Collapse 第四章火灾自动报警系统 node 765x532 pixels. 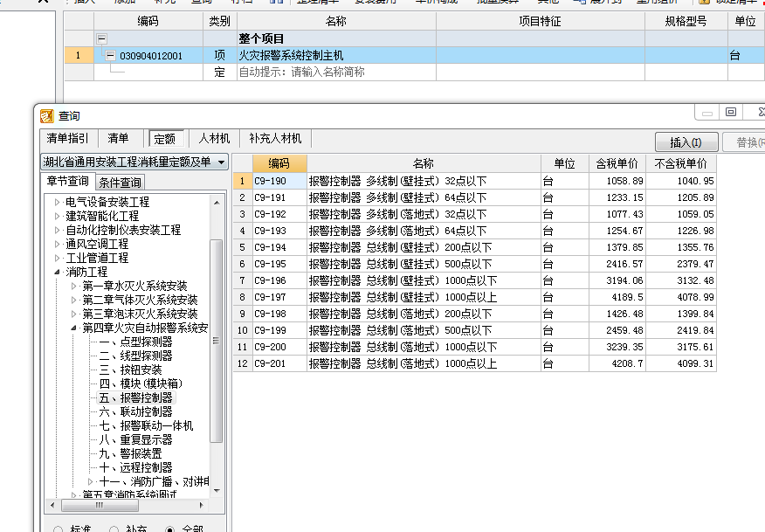pos(73,328)
